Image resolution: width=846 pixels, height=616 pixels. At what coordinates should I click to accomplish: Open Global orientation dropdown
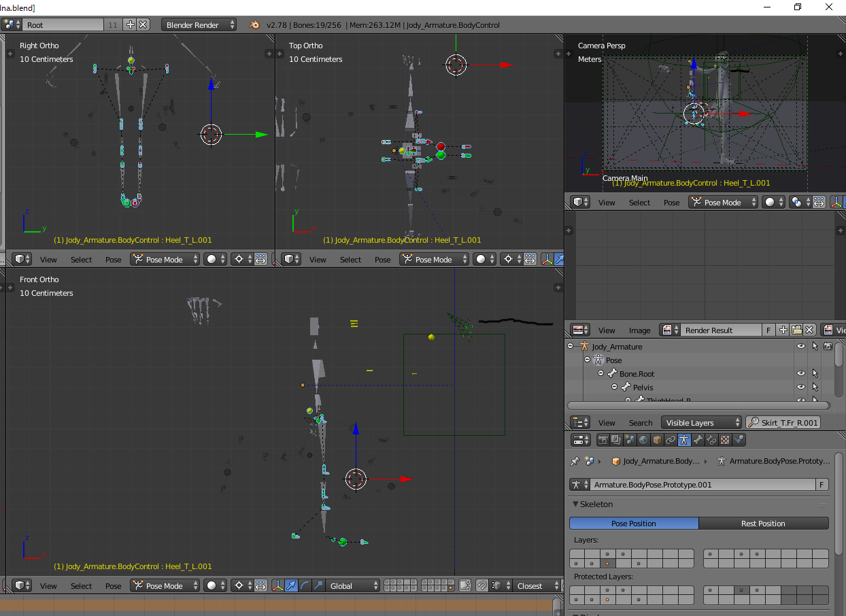click(x=352, y=586)
